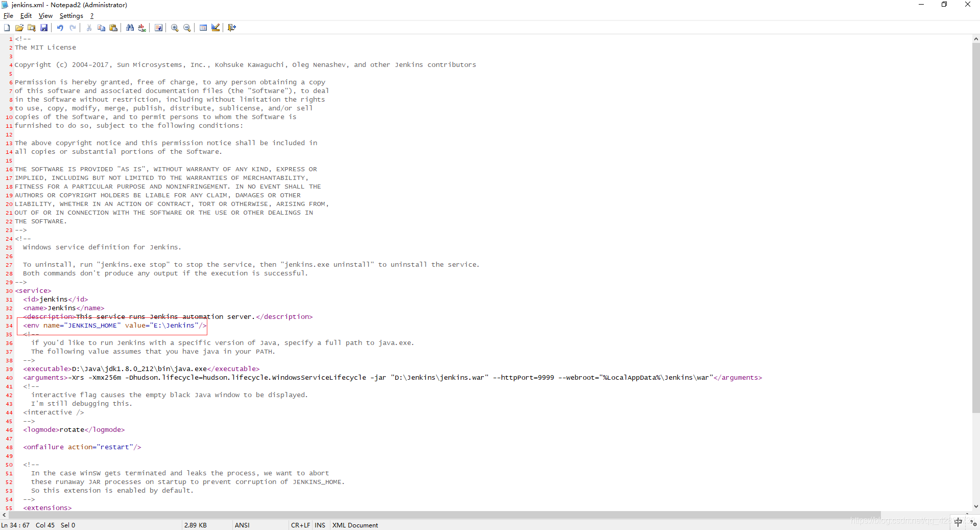Open the Edit menu
Viewport: 980px width, 530px height.
click(x=26, y=16)
